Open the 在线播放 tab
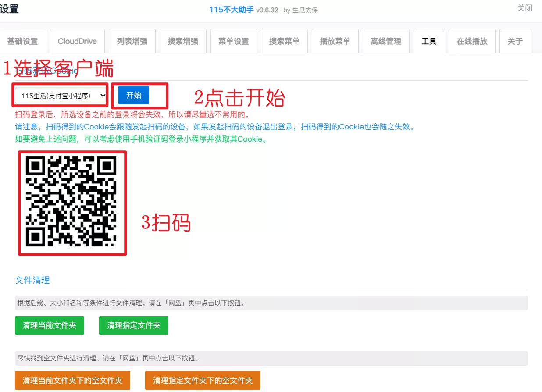Screen dimensions: 542x392 (472, 41)
